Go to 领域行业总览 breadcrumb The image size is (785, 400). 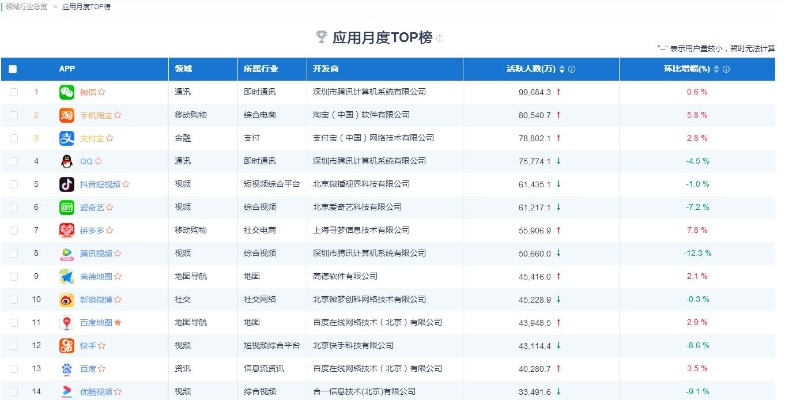point(26,7)
